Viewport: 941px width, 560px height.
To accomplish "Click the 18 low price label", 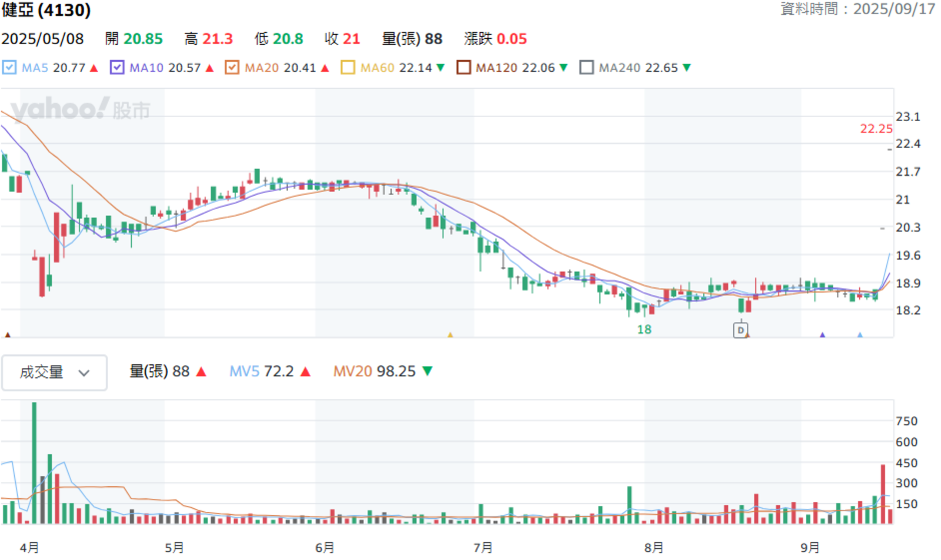I will (644, 330).
